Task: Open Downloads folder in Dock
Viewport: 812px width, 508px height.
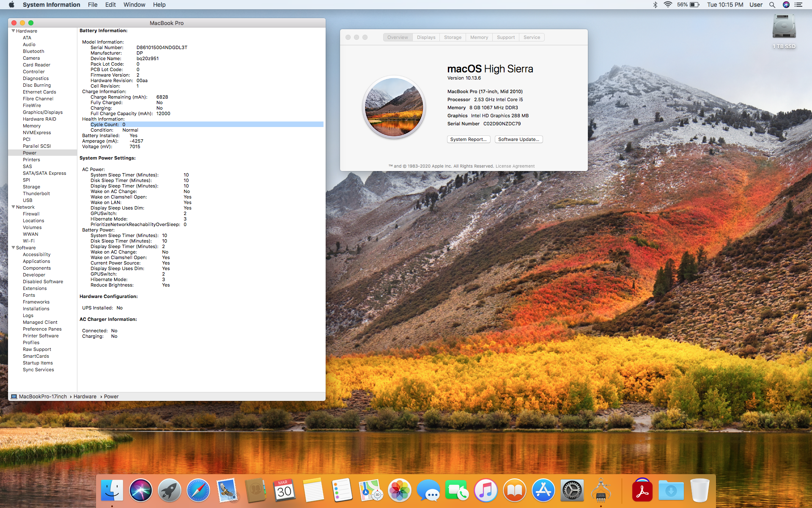Action: pyautogui.click(x=671, y=491)
